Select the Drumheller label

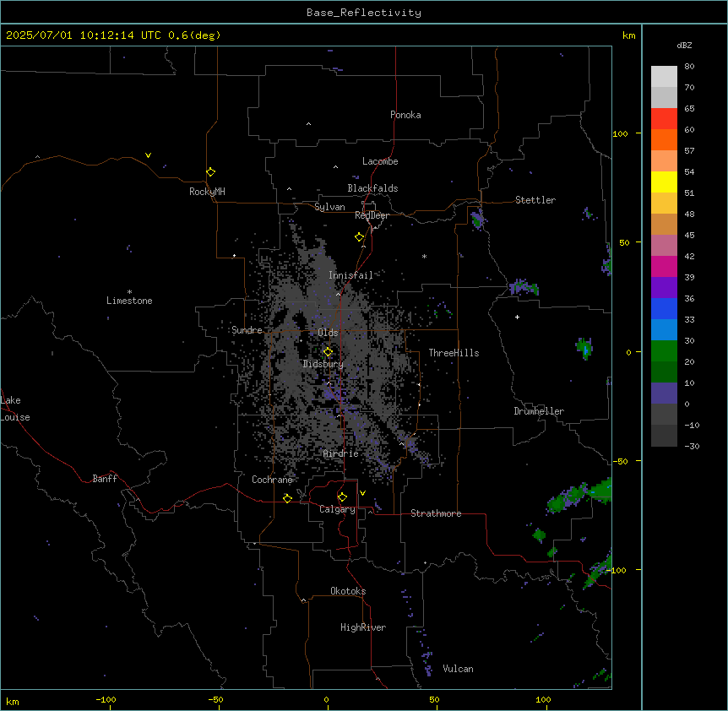539,411
